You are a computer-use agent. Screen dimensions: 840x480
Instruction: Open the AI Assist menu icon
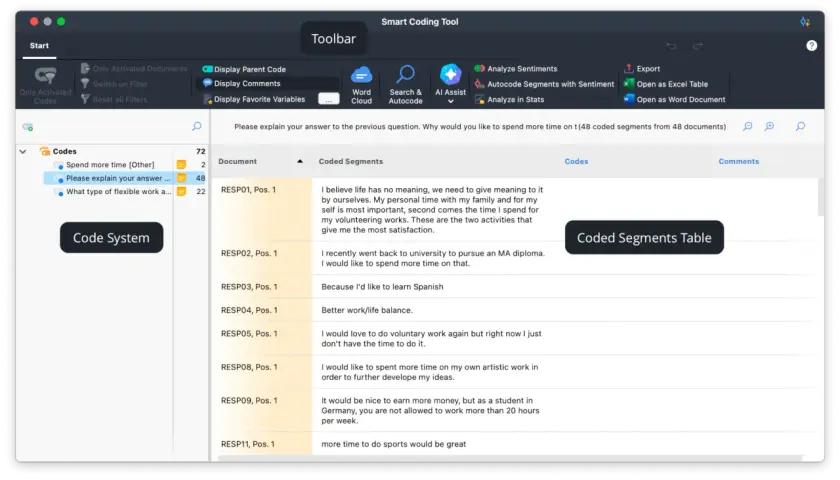(451, 74)
